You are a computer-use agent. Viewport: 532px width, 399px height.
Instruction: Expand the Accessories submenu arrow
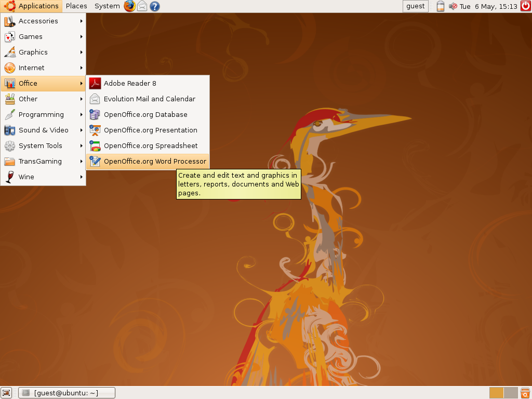click(x=82, y=21)
